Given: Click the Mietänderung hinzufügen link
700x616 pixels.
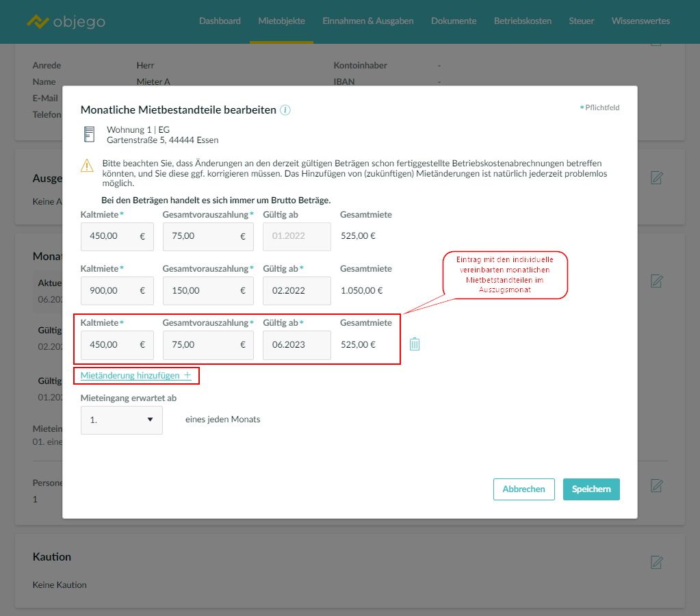Looking at the screenshot, I should point(130,375).
